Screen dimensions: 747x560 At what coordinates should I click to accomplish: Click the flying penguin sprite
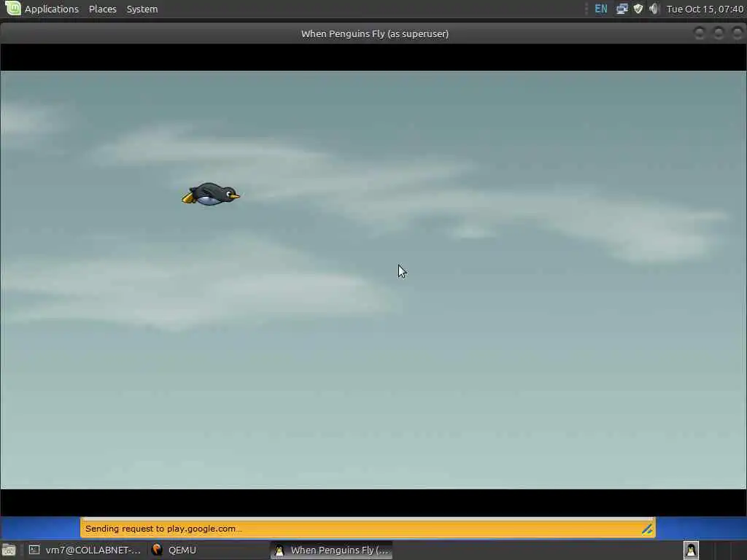point(211,194)
